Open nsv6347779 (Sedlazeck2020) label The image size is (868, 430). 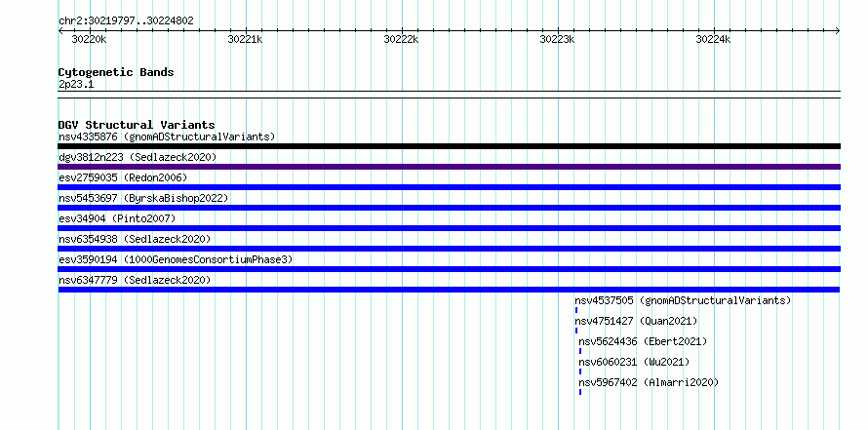coord(135,280)
